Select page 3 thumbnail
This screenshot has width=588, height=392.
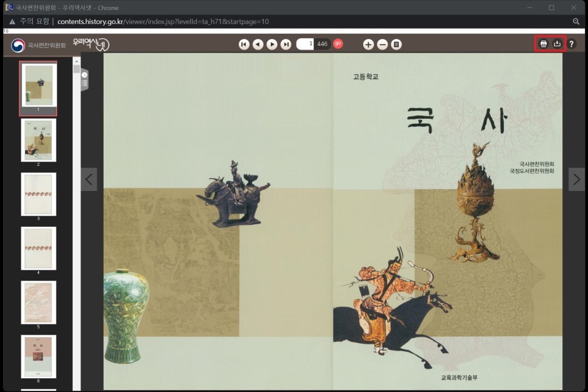[38, 194]
